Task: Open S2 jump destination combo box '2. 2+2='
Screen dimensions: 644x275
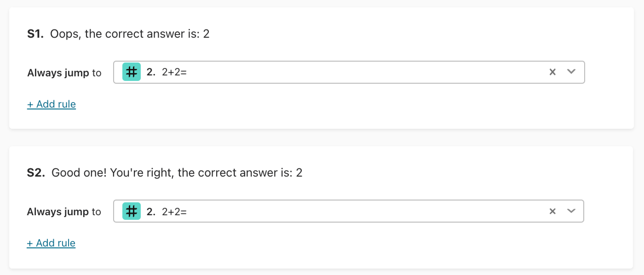Action: click(348, 211)
